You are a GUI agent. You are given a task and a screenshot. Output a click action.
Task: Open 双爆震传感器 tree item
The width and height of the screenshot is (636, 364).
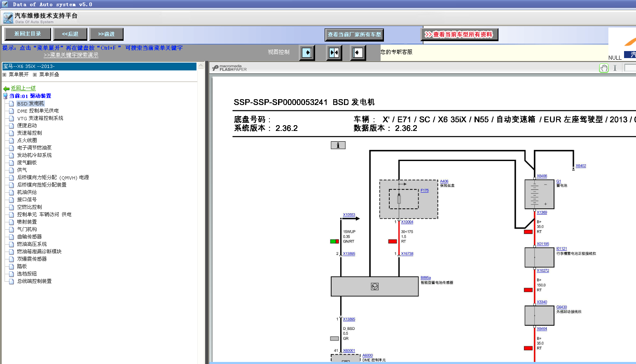click(32, 259)
